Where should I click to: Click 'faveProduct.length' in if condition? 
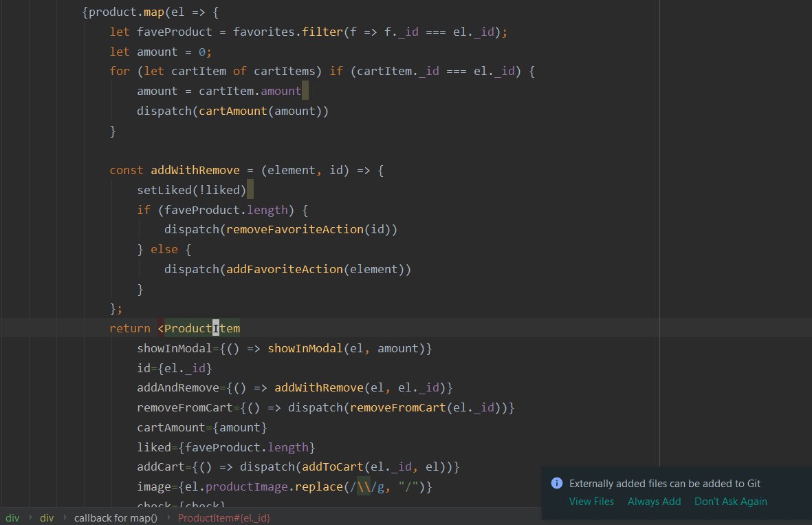tap(226, 210)
